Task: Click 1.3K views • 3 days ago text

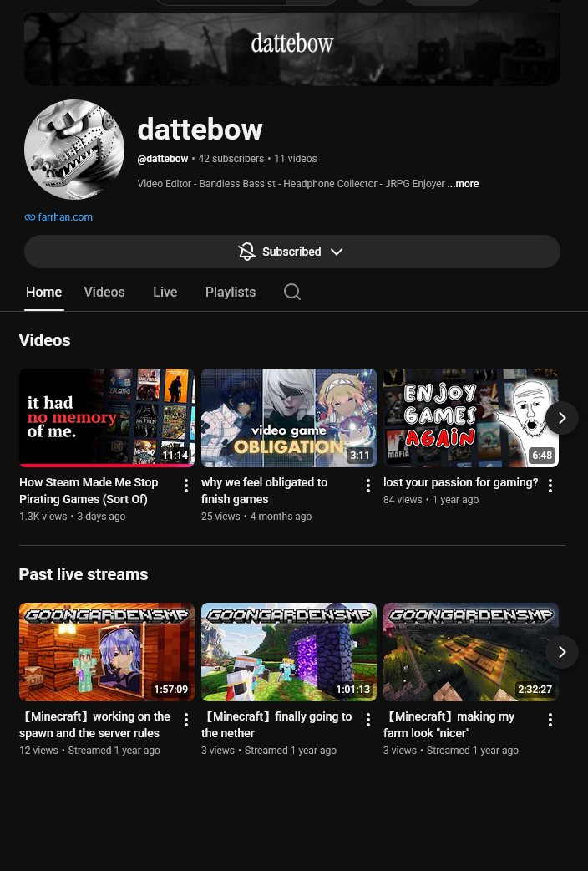Action: 72,516
